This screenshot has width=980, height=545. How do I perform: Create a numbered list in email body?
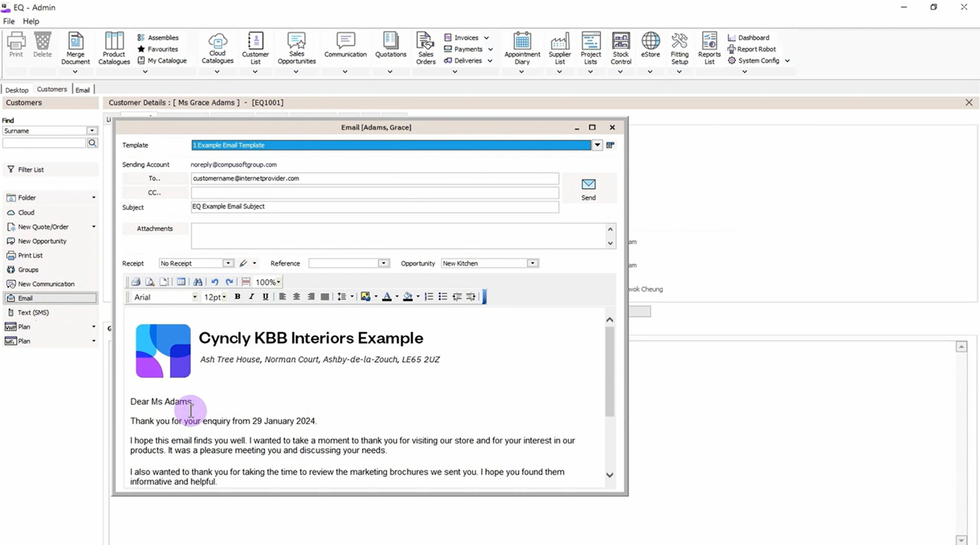[429, 297]
